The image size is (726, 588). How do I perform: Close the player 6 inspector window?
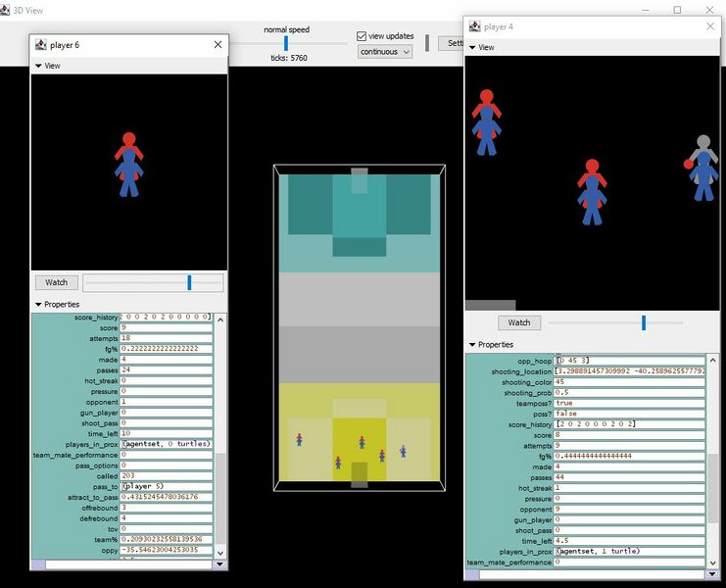click(218, 45)
